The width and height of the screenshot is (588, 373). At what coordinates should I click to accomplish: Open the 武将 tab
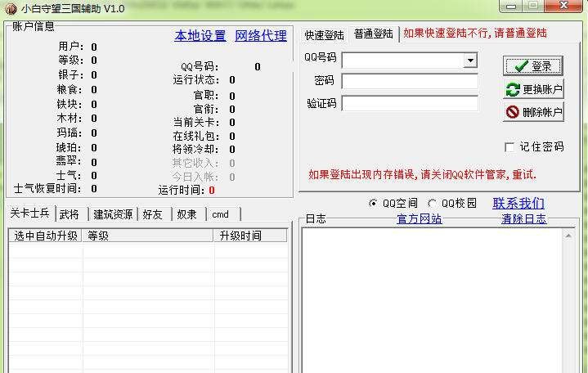coord(70,214)
